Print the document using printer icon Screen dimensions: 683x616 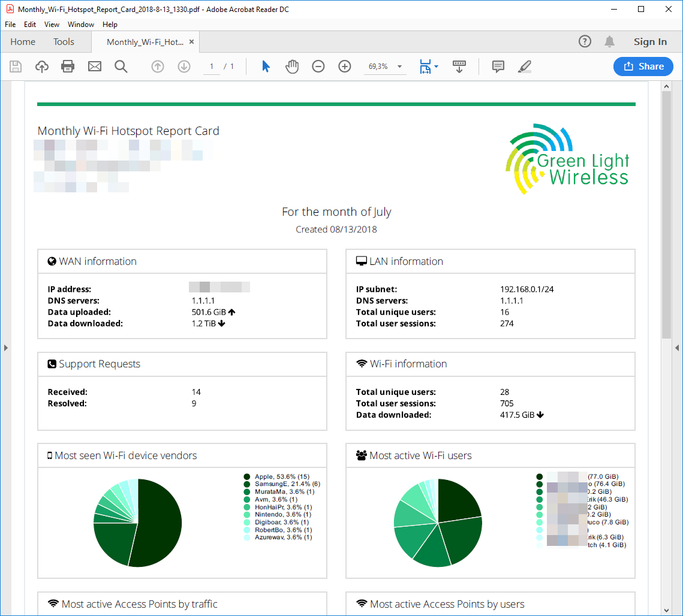pos(68,67)
